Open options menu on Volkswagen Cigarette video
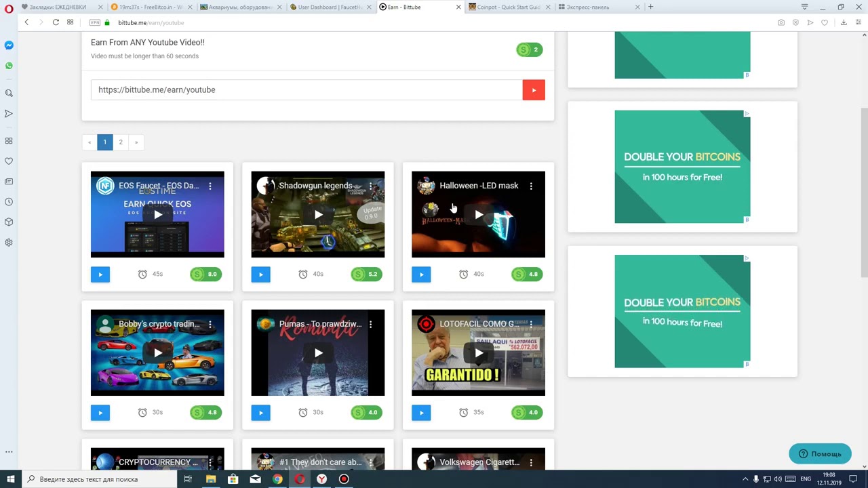This screenshot has height=488, width=868. (531, 462)
